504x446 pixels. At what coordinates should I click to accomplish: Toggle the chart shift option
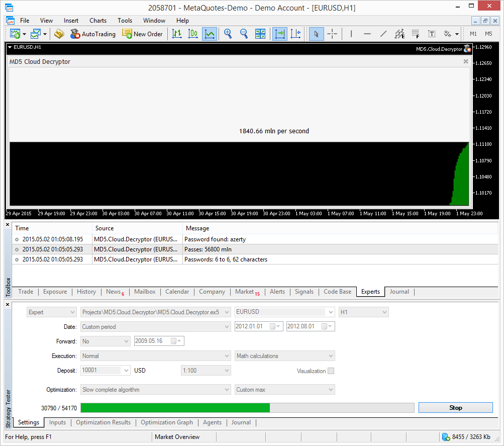295,34
